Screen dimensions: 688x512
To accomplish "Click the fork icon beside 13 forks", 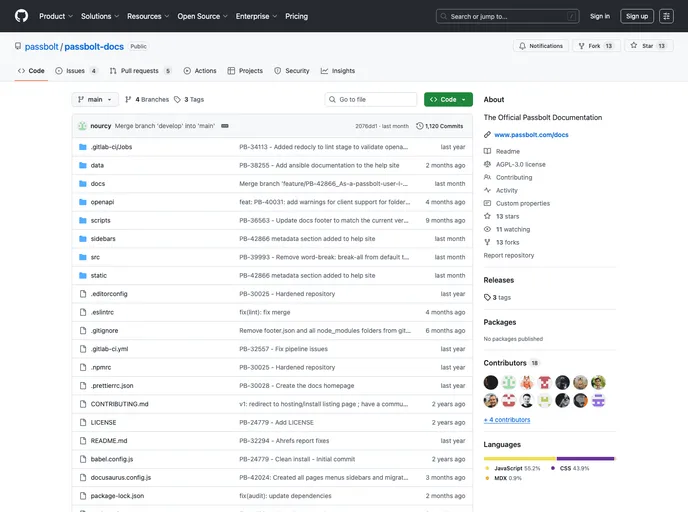I will 487,242.
